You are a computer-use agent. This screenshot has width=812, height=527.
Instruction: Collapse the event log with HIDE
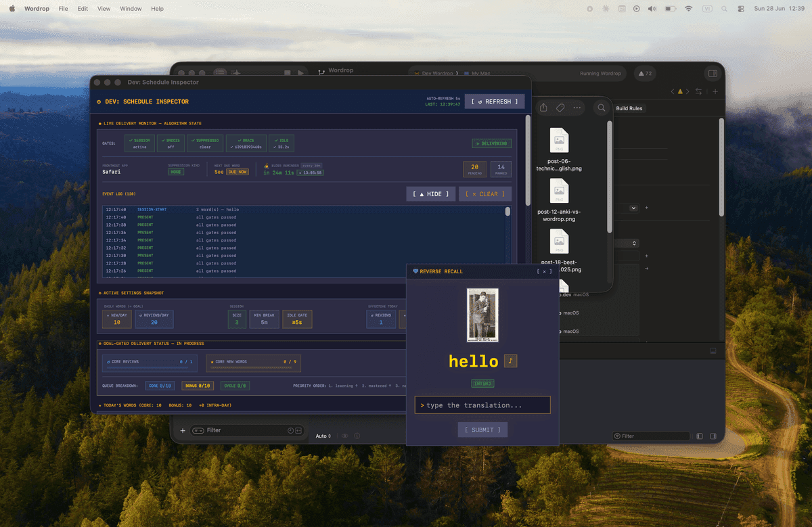[431, 194]
